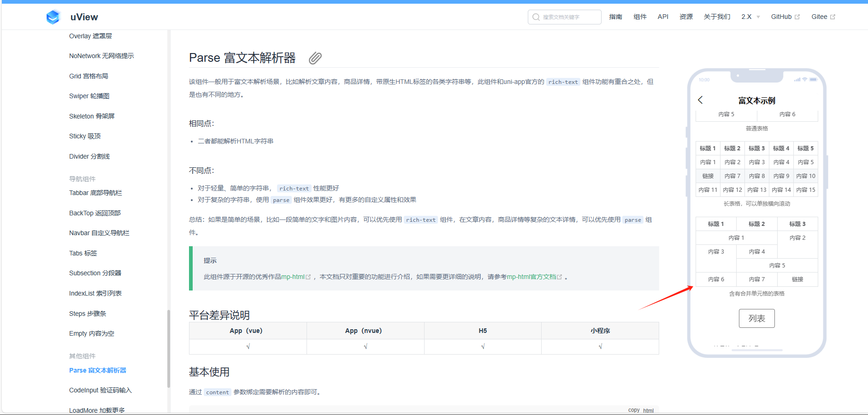Open BackTop 返回顶部 in the sidebar
Screen dimensions: 868x415
pyautogui.click(x=95, y=213)
